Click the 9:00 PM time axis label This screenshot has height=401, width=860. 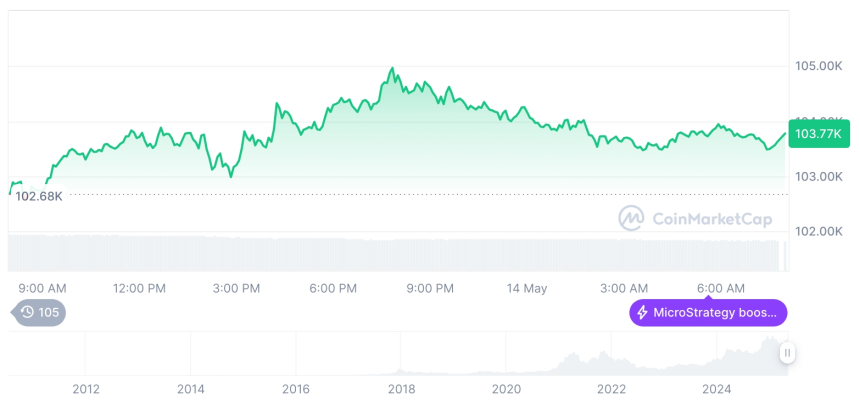point(430,288)
